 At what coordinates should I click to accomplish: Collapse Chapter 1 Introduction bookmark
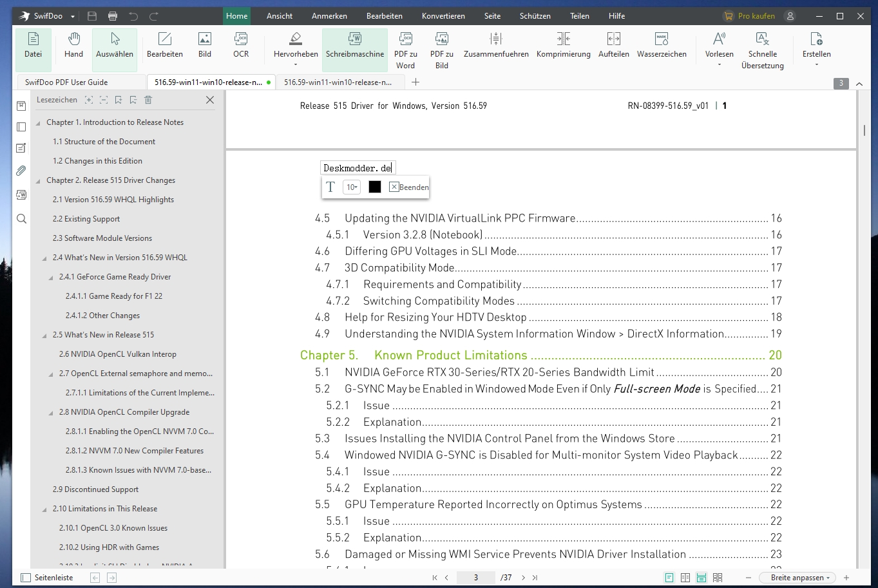pyautogui.click(x=38, y=123)
